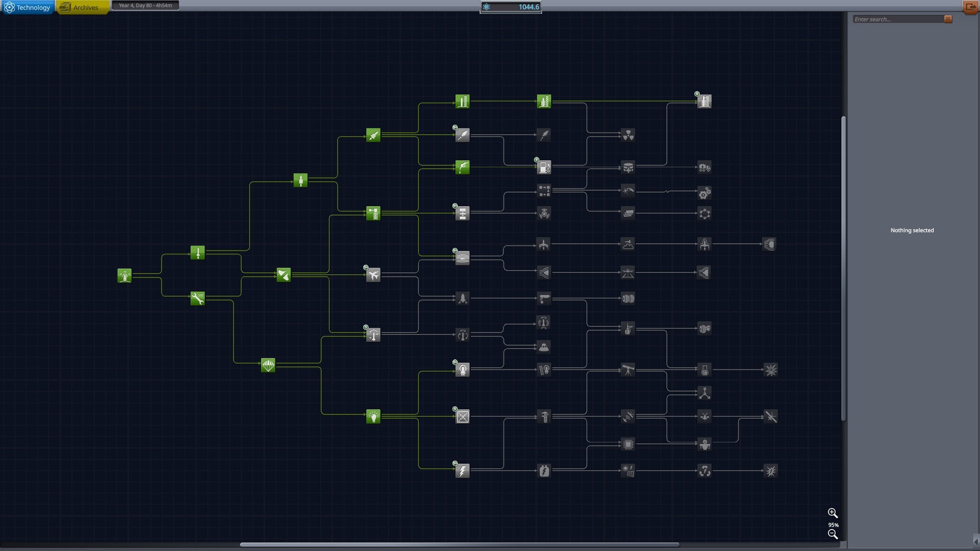Select the green General Rocketry rocket node
The width and height of the screenshot is (980, 551).
click(x=301, y=180)
